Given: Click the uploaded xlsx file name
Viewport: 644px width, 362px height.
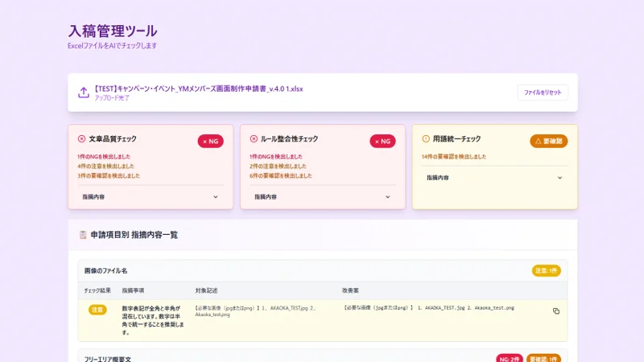Looking at the screenshot, I should [x=198, y=88].
